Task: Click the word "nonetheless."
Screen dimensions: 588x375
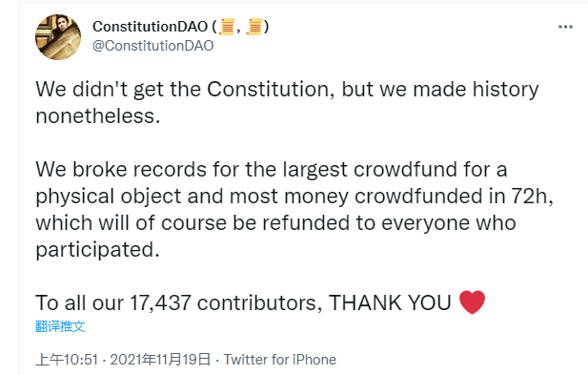Action: pyautogui.click(x=98, y=116)
